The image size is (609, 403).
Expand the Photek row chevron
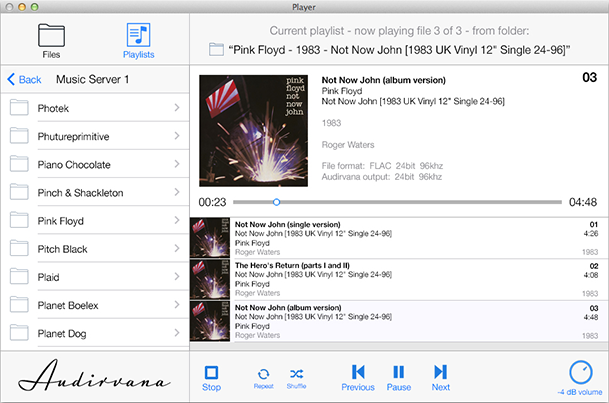[177, 108]
